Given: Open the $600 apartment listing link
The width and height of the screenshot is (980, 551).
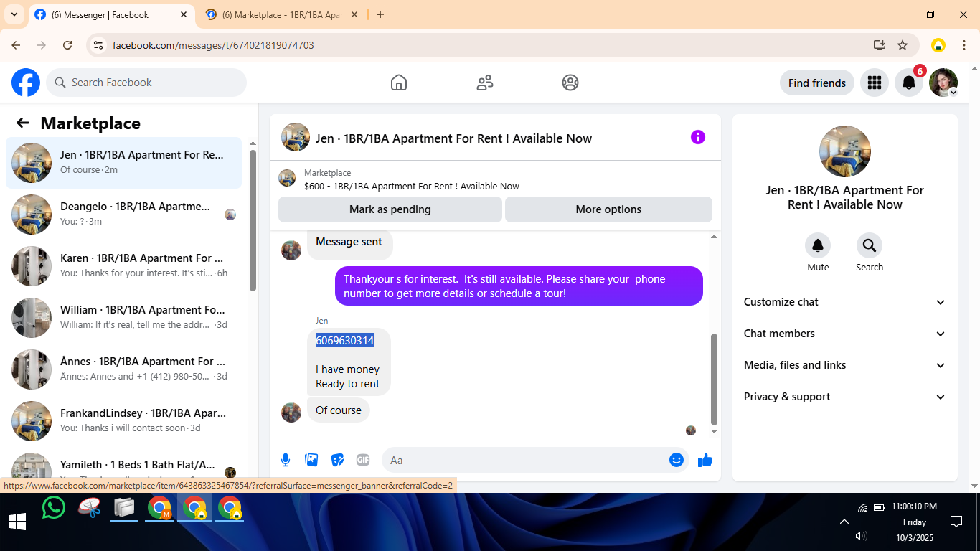Looking at the screenshot, I should tap(411, 186).
